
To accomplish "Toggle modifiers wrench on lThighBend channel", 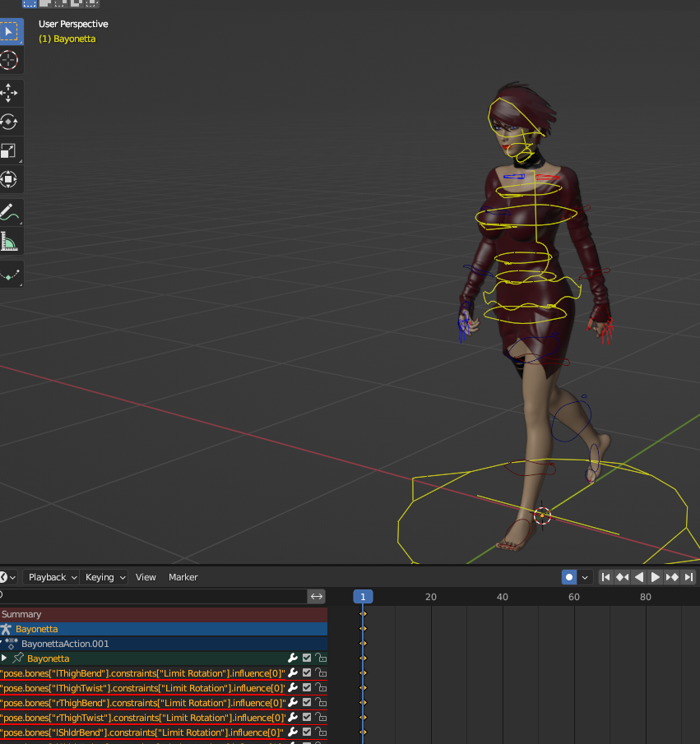I will [x=293, y=672].
